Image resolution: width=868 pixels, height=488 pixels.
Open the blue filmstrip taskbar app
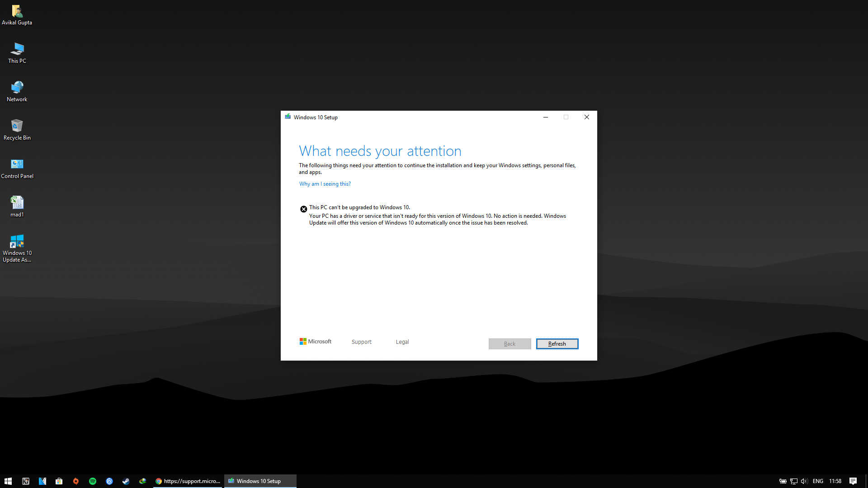click(42, 481)
